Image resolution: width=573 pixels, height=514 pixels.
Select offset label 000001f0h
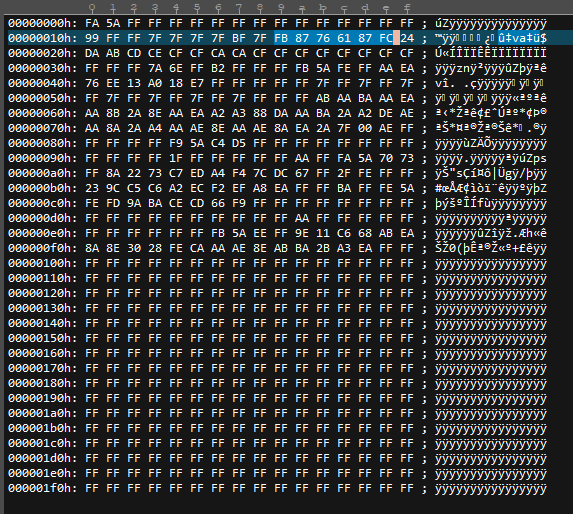tap(43, 488)
